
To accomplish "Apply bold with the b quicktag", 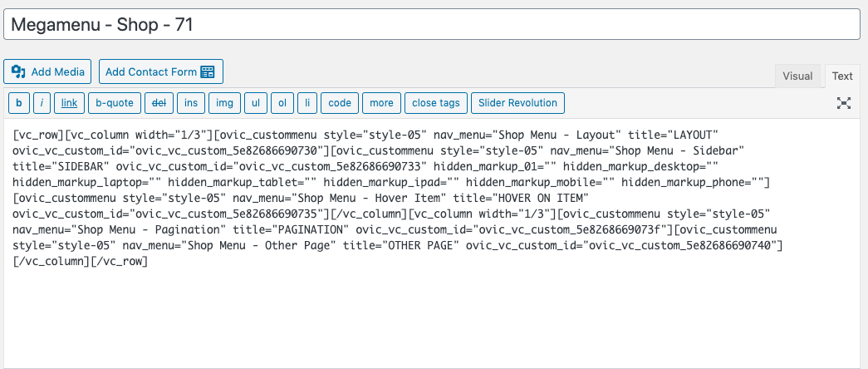I will click(x=19, y=103).
